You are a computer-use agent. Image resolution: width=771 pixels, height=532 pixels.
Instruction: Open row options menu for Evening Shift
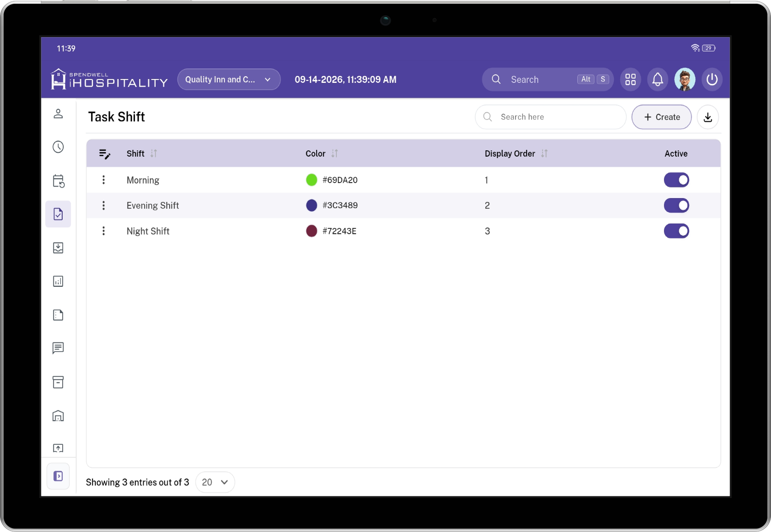pyautogui.click(x=104, y=206)
